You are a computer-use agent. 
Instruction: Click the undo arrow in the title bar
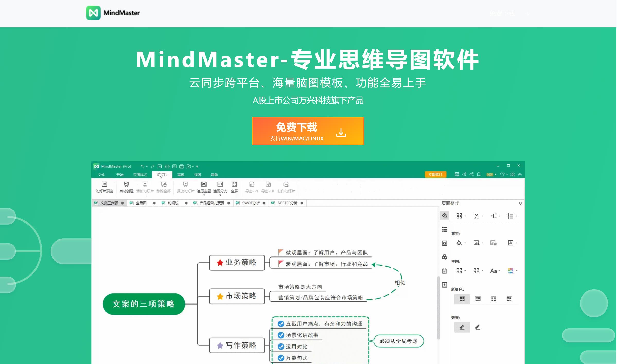tap(142, 166)
